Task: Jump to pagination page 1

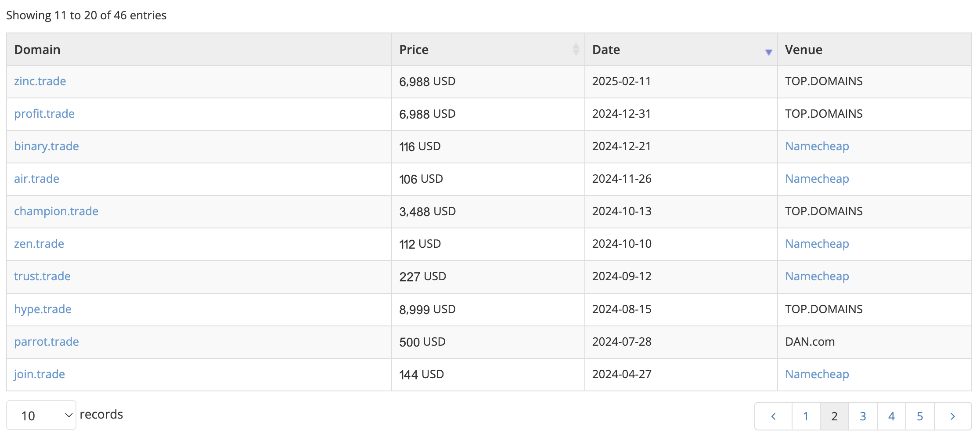Action: click(806, 416)
